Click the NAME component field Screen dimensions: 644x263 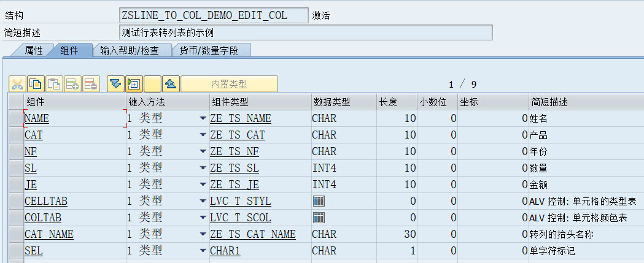tap(75, 118)
